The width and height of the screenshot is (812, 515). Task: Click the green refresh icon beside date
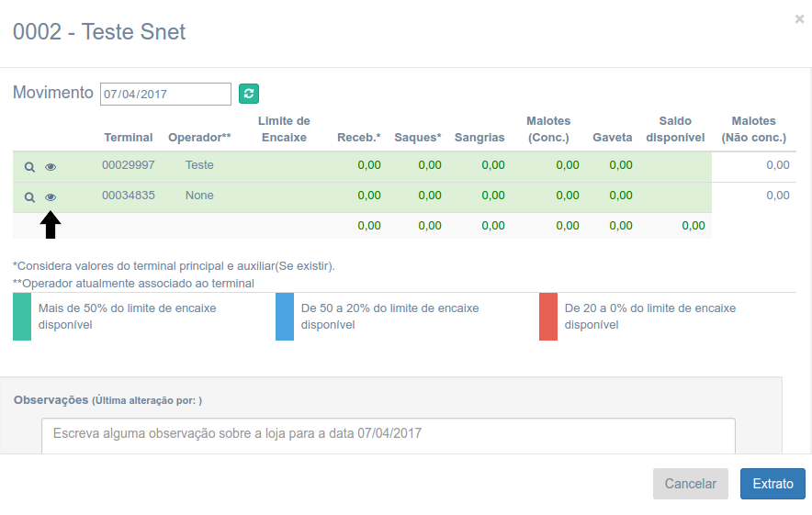[249, 94]
